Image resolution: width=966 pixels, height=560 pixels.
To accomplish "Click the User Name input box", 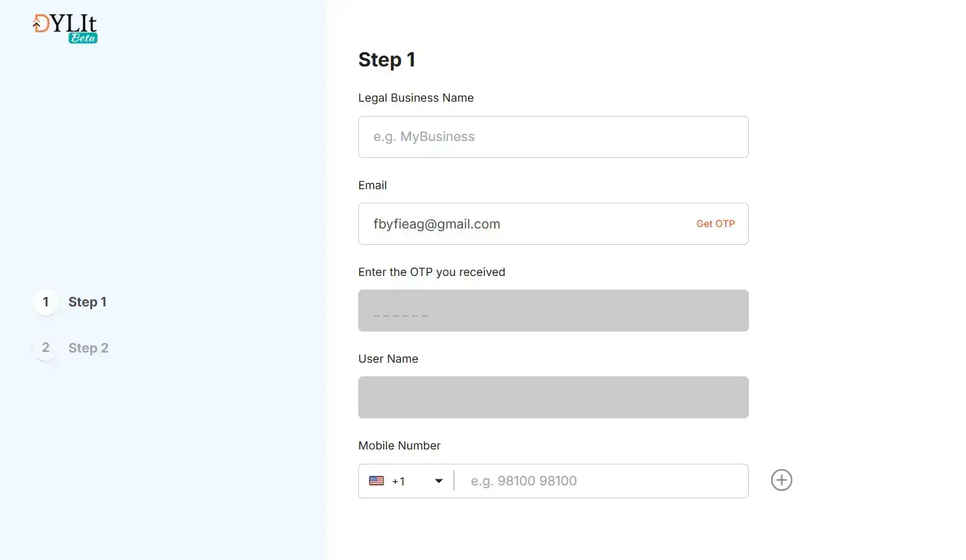I will click(553, 397).
